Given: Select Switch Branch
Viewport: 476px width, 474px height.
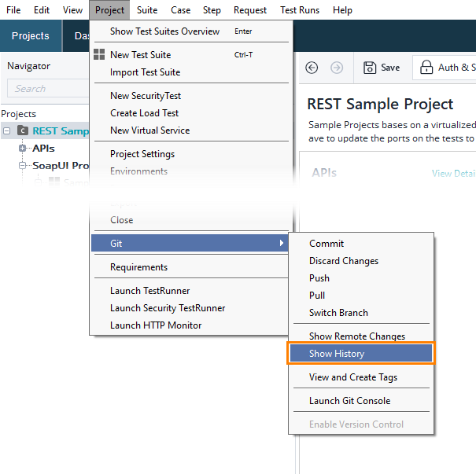Looking at the screenshot, I should (x=361, y=313).
